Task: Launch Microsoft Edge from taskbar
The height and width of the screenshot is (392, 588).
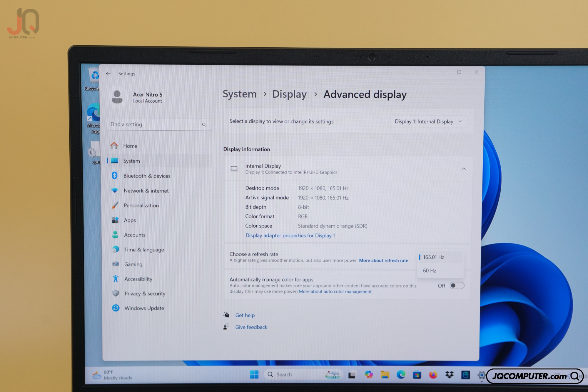Action: click(x=401, y=375)
